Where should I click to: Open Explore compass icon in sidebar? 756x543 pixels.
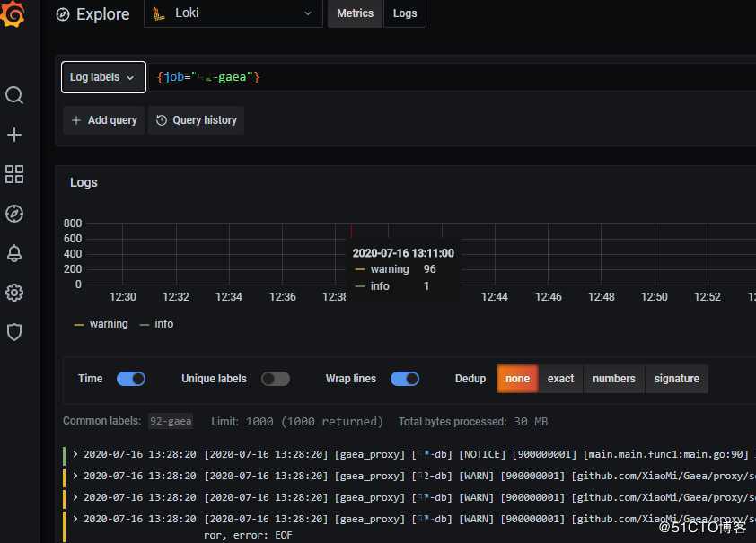(x=14, y=214)
